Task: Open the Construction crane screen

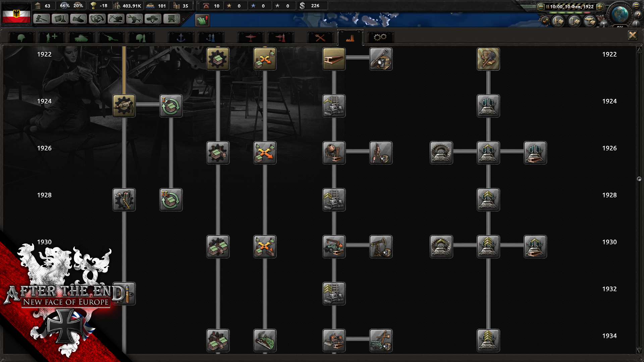Action: pos(116,19)
